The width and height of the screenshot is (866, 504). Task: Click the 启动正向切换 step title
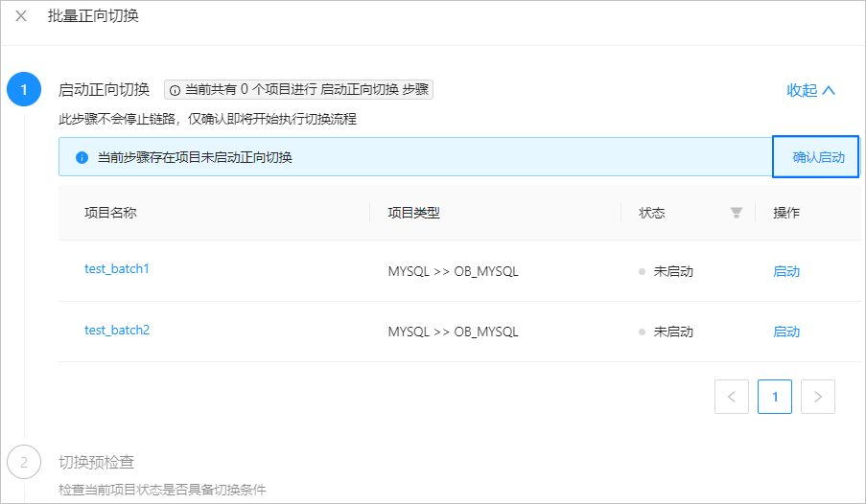(104, 89)
